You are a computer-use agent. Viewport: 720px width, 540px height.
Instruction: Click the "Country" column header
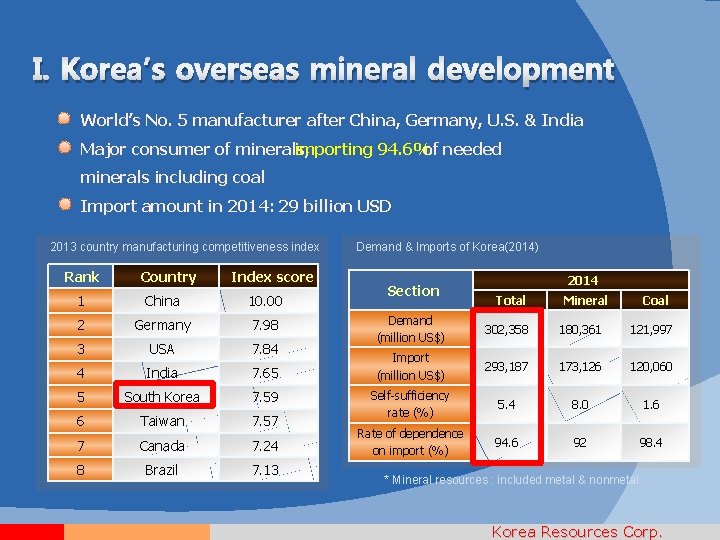(166, 277)
